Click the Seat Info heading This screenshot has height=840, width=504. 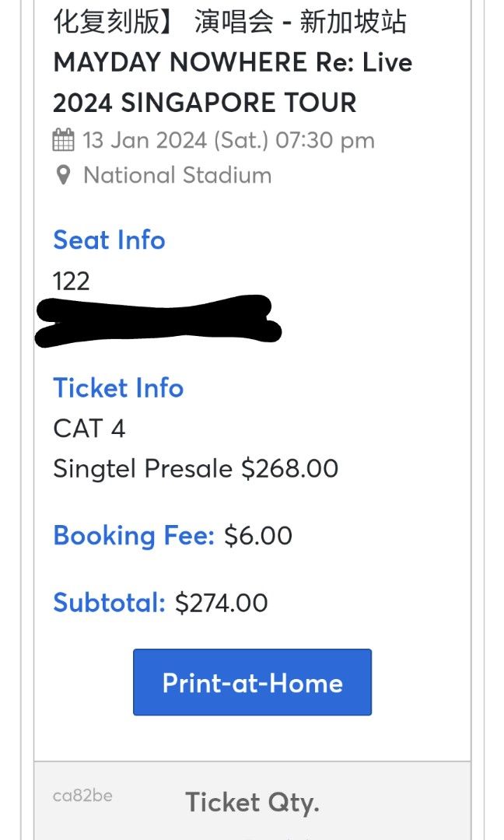coord(110,240)
